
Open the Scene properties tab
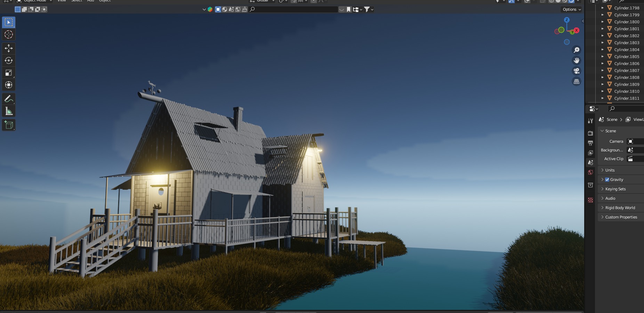coord(590,162)
